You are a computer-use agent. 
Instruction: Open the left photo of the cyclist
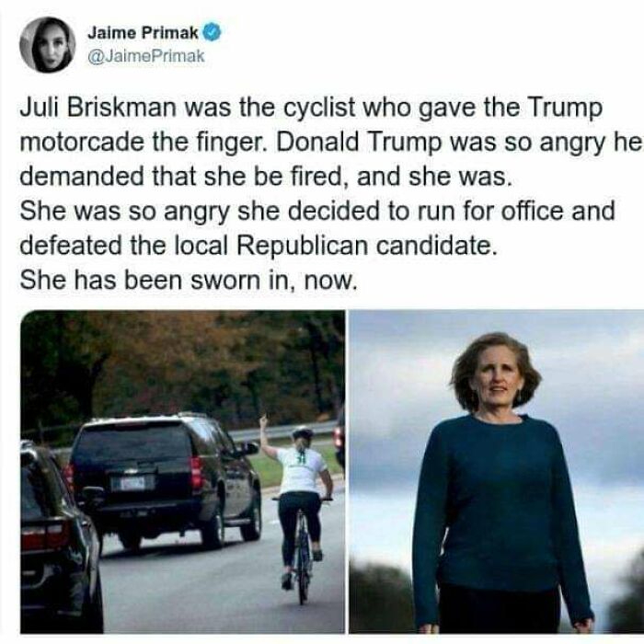coord(183,472)
